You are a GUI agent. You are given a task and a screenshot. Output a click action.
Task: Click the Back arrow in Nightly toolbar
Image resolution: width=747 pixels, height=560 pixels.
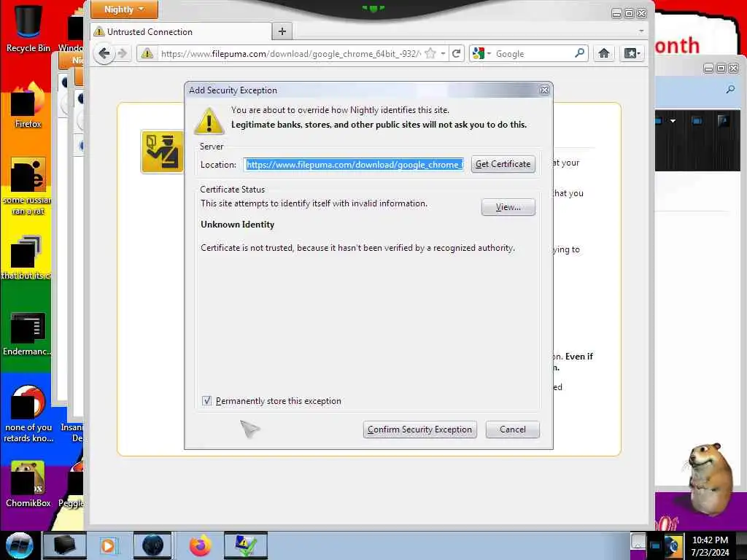[x=104, y=53]
